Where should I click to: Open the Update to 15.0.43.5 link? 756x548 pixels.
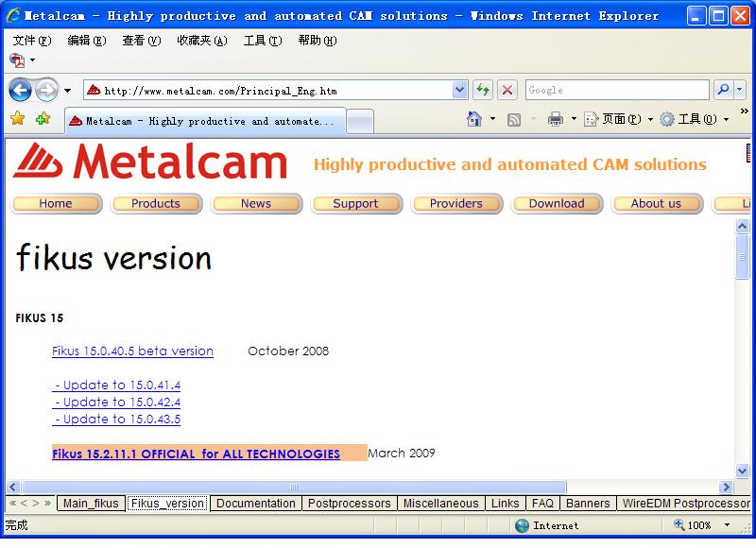coord(116,419)
